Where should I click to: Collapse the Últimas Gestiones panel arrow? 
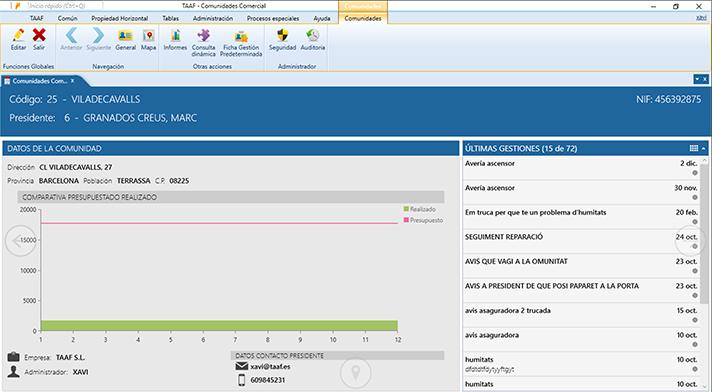point(703,149)
